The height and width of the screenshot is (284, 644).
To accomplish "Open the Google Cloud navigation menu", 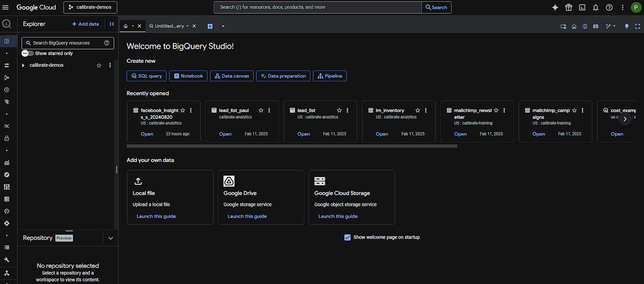I will (x=5, y=7).
